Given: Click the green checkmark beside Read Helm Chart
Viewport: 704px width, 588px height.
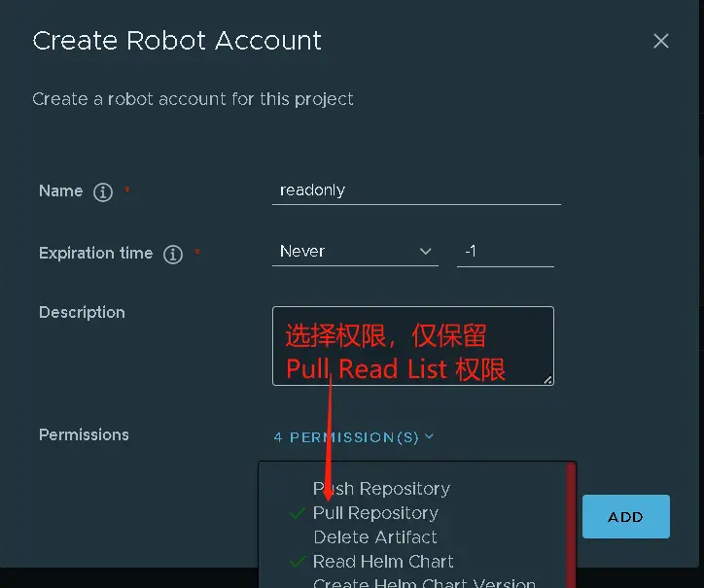Looking at the screenshot, I should (298, 562).
